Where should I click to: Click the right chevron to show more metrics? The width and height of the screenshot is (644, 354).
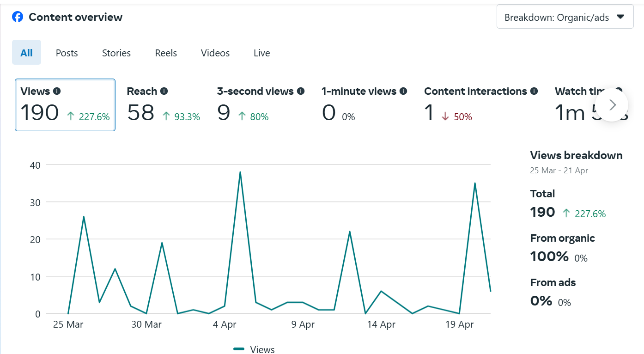coord(612,105)
